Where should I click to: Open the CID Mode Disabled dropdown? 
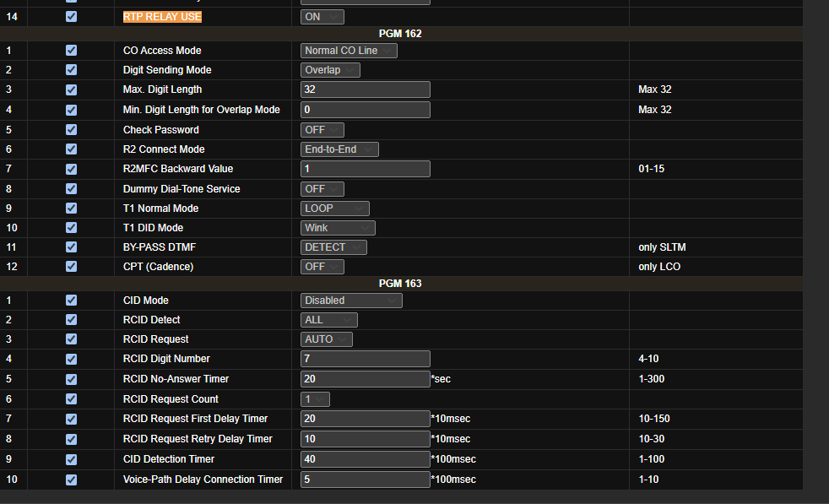tap(351, 301)
